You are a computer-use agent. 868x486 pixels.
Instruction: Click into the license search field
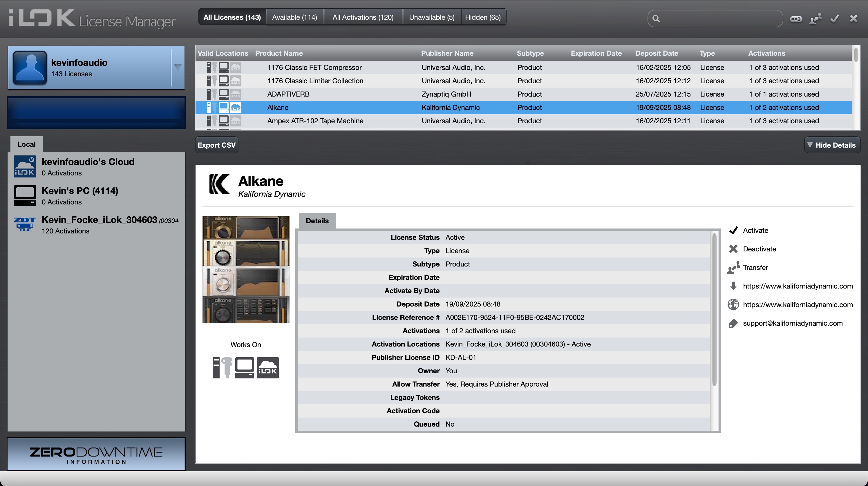coord(715,19)
